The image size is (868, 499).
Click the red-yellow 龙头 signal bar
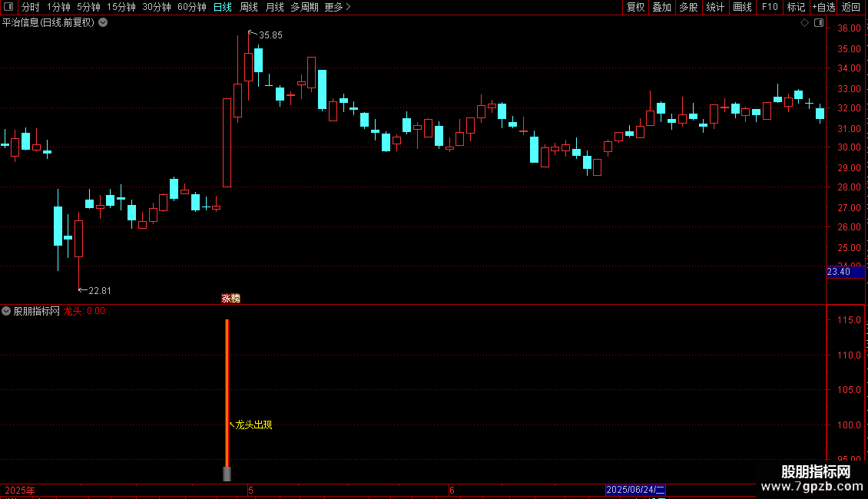point(227,393)
